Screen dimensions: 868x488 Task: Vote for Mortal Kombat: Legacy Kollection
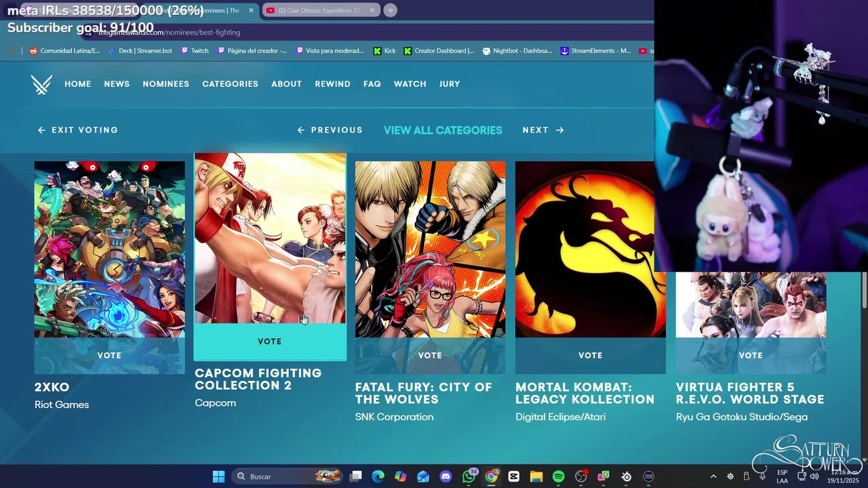[590, 355]
